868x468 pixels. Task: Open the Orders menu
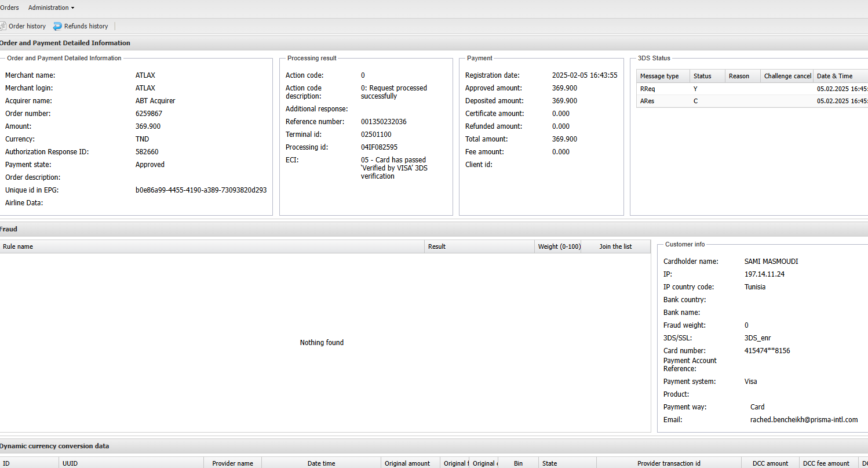coord(9,8)
